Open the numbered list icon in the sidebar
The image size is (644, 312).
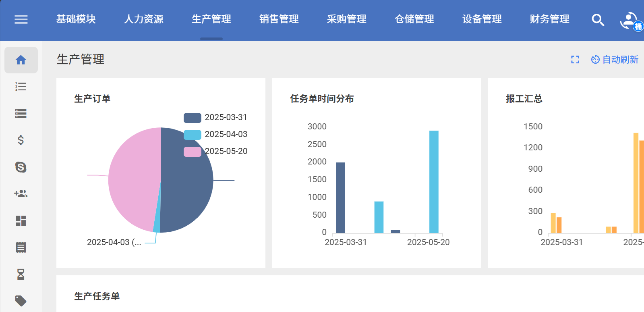pyautogui.click(x=21, y=87)
